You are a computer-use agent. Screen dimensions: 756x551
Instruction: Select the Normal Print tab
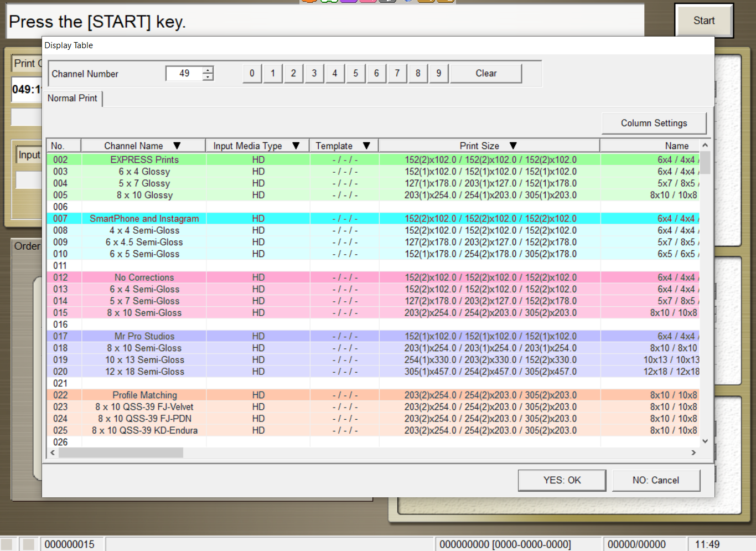73,98
